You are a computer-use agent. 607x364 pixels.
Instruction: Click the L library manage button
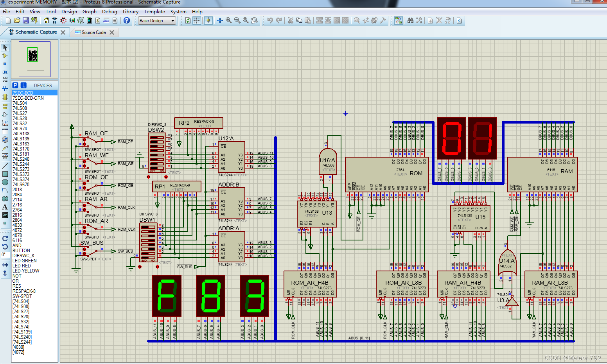point(23,85)
